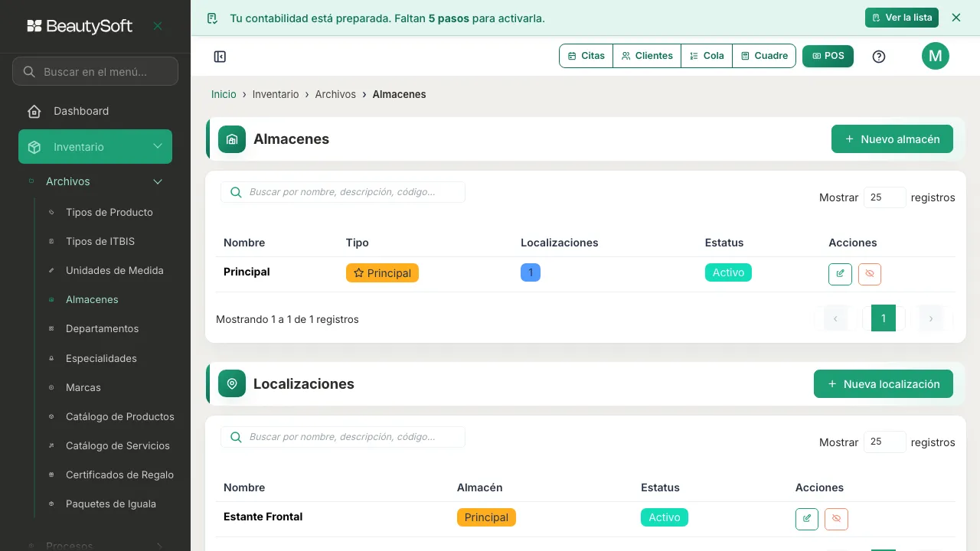The height and width of the screenshot is (551, 980).
Task: Open Unidades de Medida menu item
Action: point(115,270)
